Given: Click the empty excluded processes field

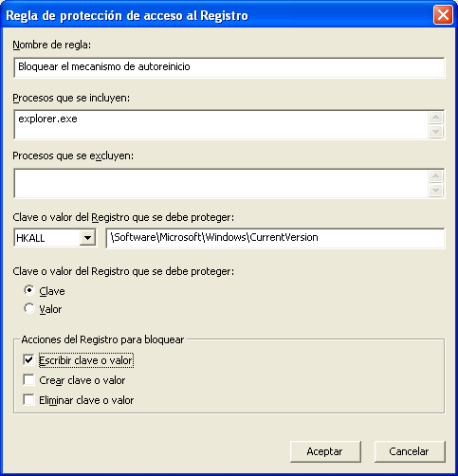Looking at the screenshot, I should coord(221,183).
